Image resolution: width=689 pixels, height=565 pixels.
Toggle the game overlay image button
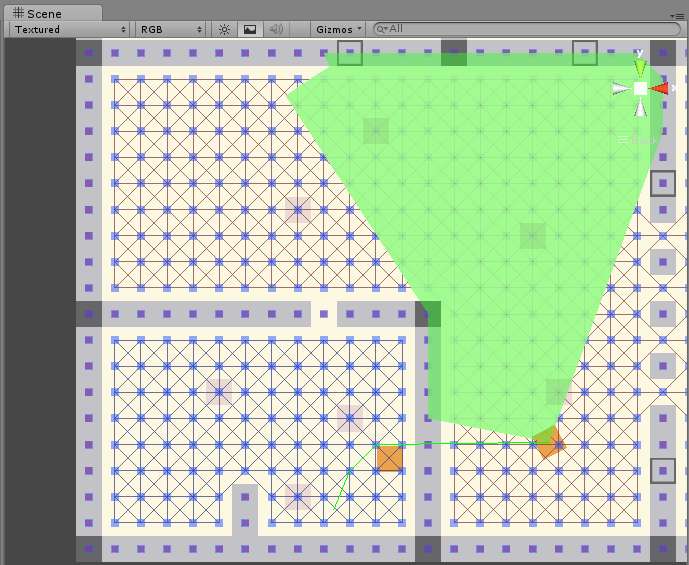tap(250, 29)
